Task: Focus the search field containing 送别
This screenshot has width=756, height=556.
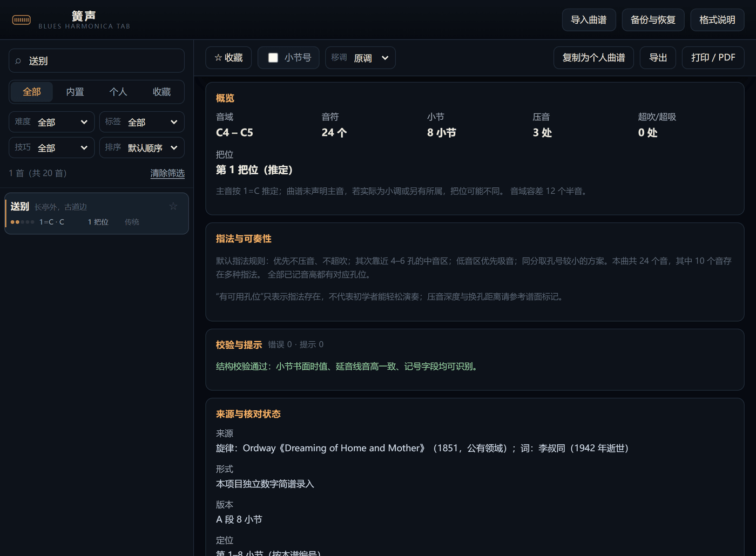Action: tap(97, 61)
